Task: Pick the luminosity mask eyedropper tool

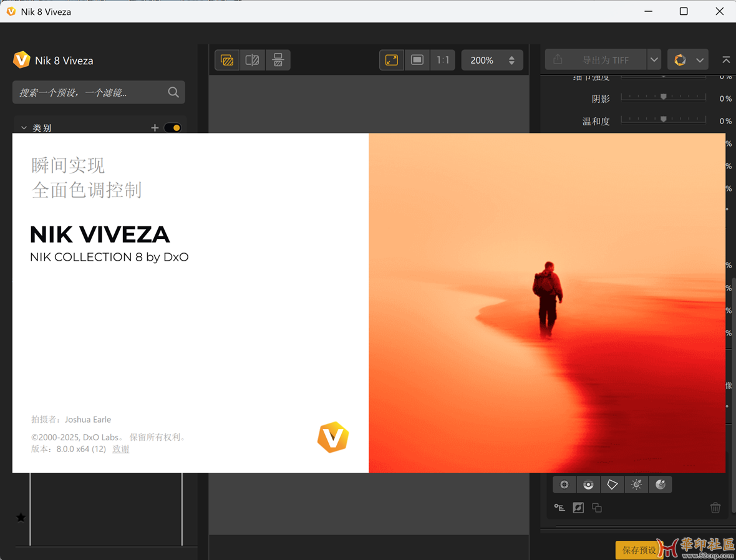Action: [636, 485]
